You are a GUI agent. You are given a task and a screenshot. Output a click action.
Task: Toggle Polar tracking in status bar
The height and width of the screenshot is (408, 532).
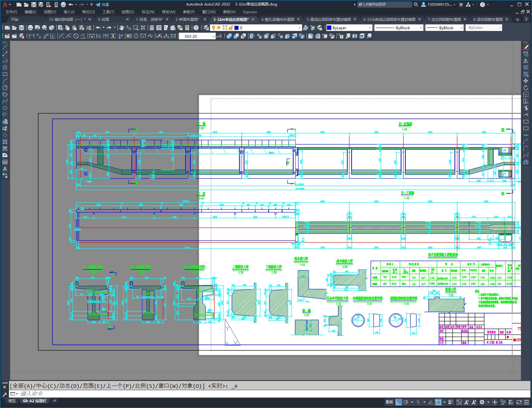point(406,402)
